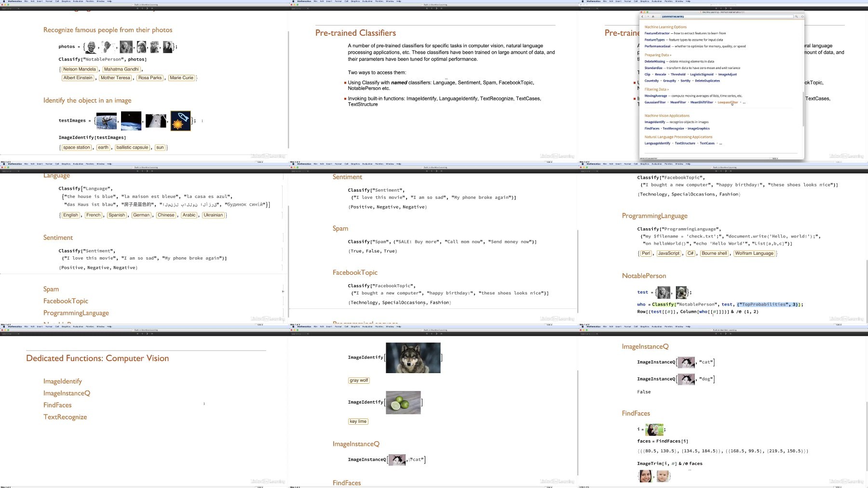Select the key lime image in ImageIdentify
Screen dimensions: 868x488
click(x=403, y=402)
